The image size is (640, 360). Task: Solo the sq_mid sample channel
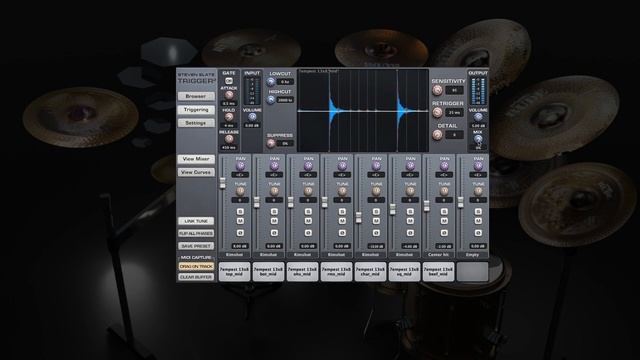(410, 211)
